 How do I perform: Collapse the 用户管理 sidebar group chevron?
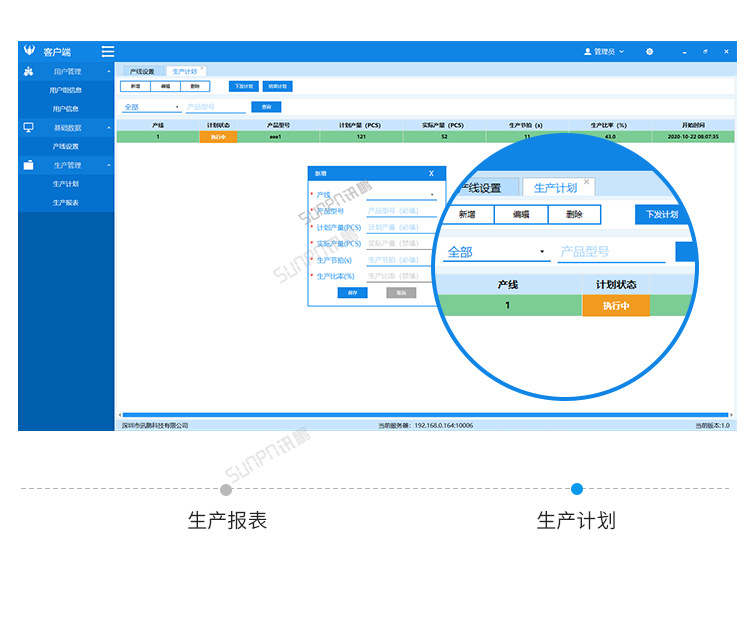(x=109, y=72)
